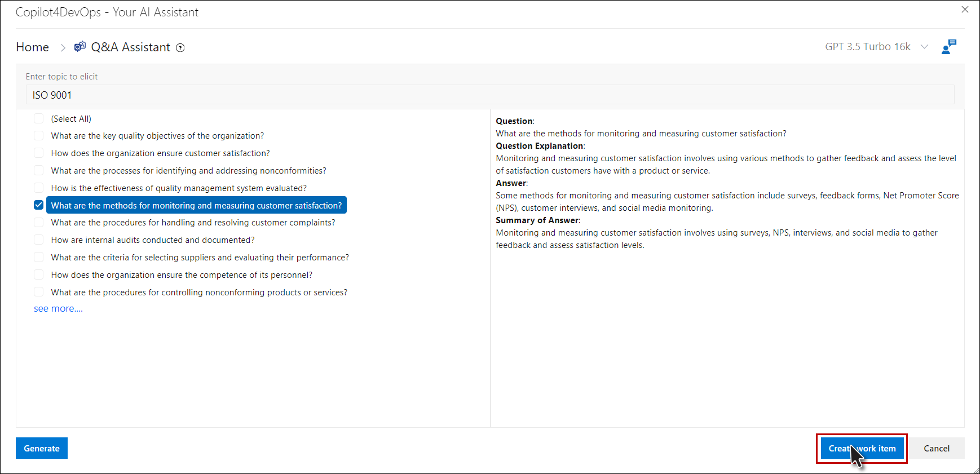Image resolution: width=980 pixels, height=474 pixels.
Task: Select the question text about competence of personnel
Action: pyautogui.click(x=182, y=275)
